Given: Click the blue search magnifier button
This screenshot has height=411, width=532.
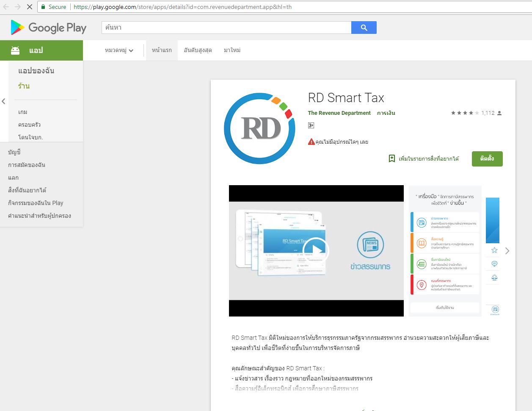Looking at the screenshot, I should (x=364, y=28).
